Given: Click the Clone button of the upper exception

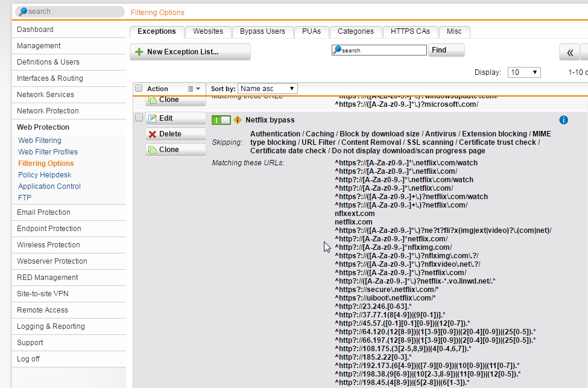Looking at the screenshot, I should point(175,100).
